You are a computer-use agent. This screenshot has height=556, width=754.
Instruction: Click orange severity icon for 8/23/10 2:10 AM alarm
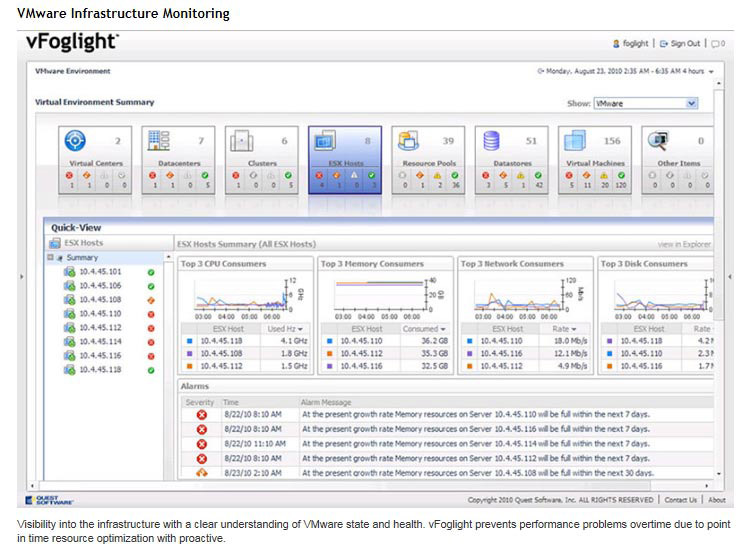(202, 473)
